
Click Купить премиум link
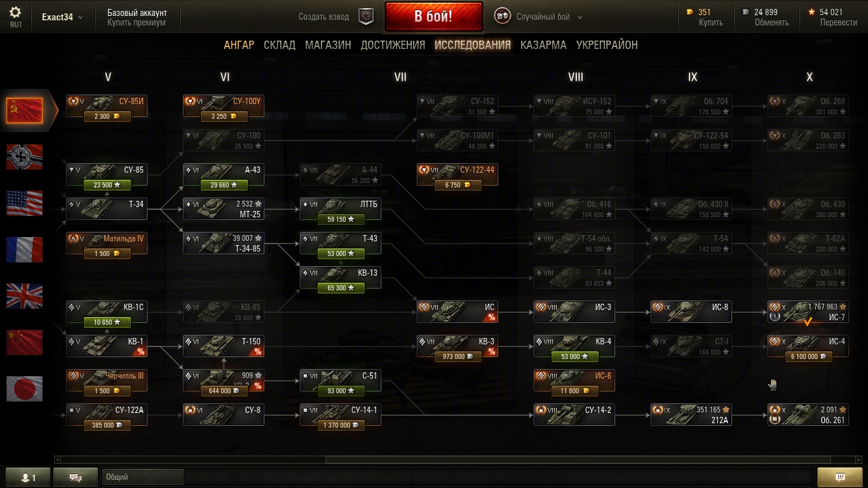pos(137,22)
